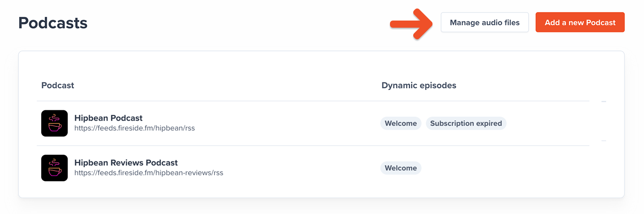Select the hipbean-reviews/rss feed URL

click(148, 173)
